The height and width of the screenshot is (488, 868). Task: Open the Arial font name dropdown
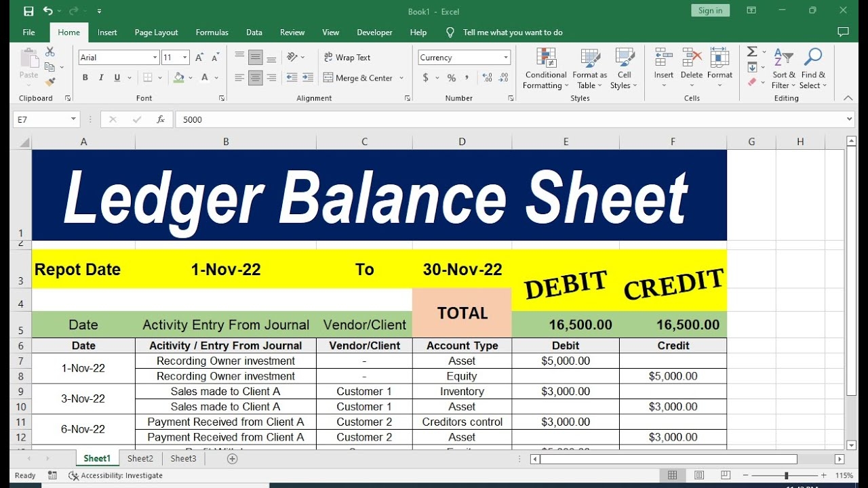(155, 58)
